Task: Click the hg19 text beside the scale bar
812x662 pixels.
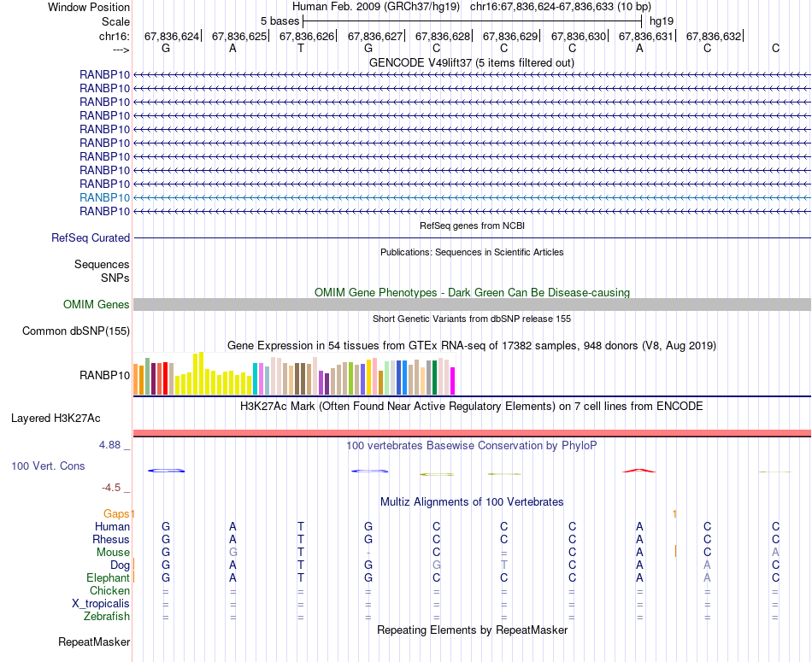Action: [662, 21]
